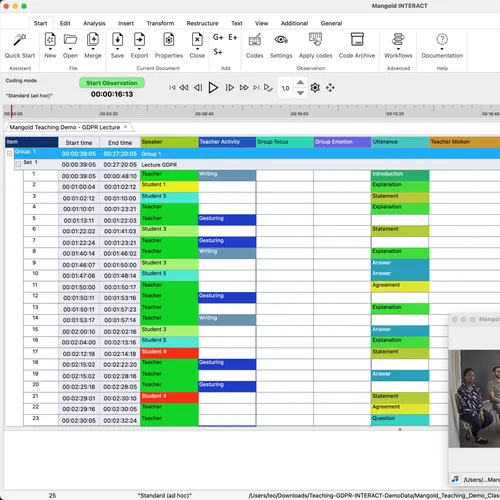The width and height of the screenshot is (500, 500).
Task: Open a file with the folder icon
Action: (x=70, y=40)
